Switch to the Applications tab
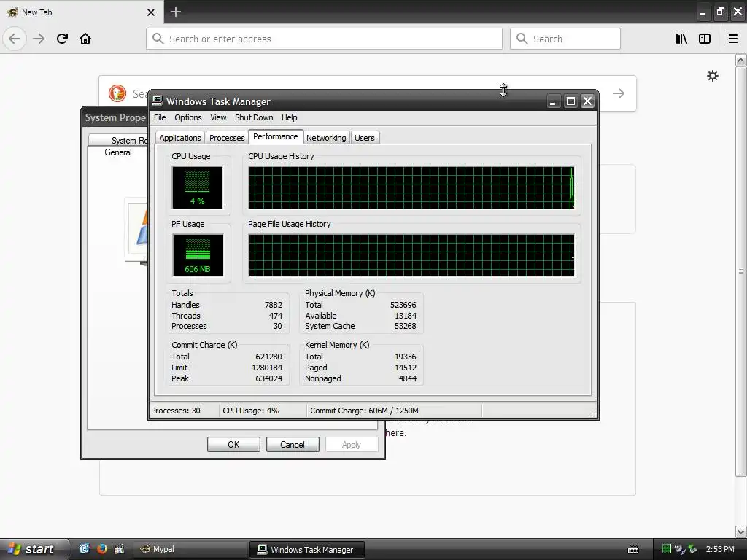Viewport: 747px width, 560px height. click(180, 138)
